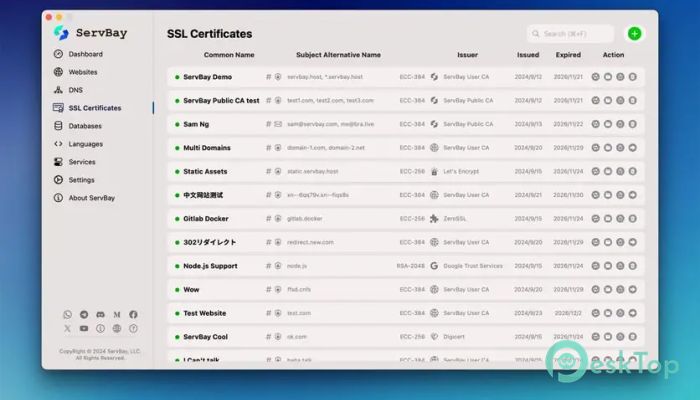The image size is (700, 400).
Task: Click the second action icon in the ServBay Cool row
Action: pos(608,337)
